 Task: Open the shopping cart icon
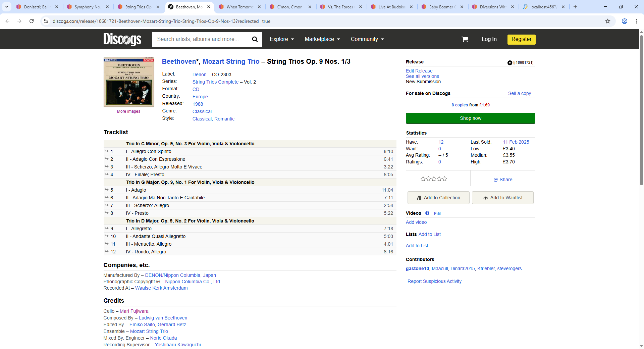pos(465,39)
